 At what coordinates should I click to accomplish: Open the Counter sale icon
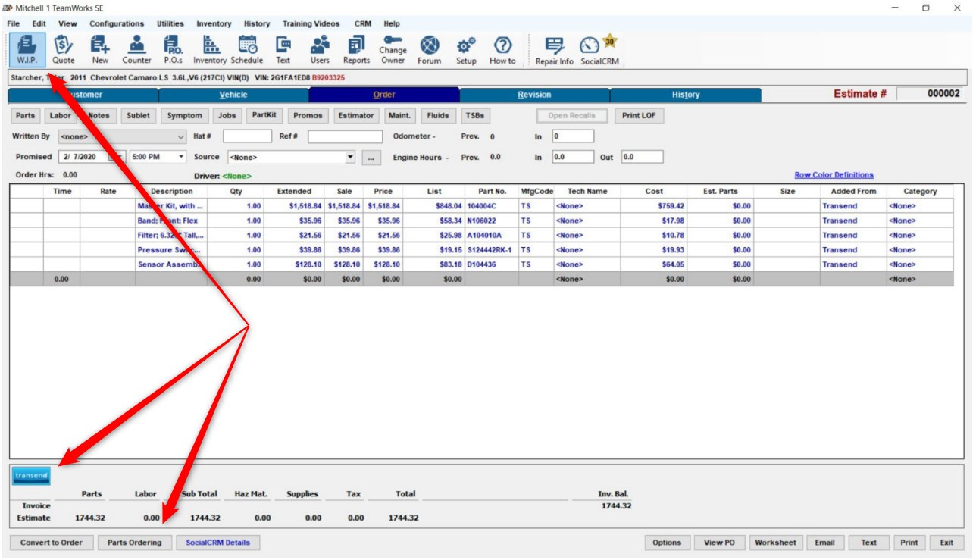(x=136, y=49)
